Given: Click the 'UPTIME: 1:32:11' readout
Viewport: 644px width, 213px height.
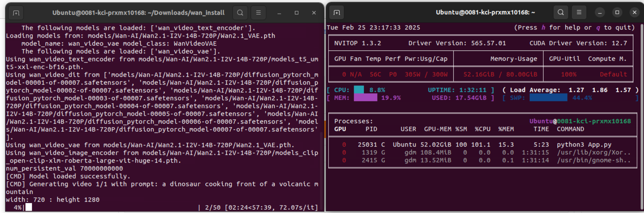Looking at the screenshot, I should [x=457, y=90].
